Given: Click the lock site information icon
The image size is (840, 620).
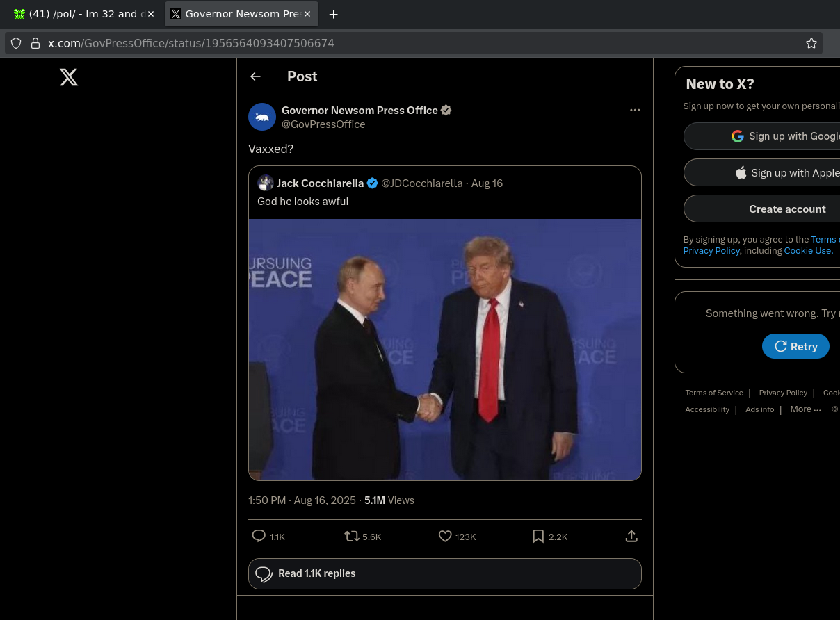Looking at the screenshot, I should click(35, 43).
